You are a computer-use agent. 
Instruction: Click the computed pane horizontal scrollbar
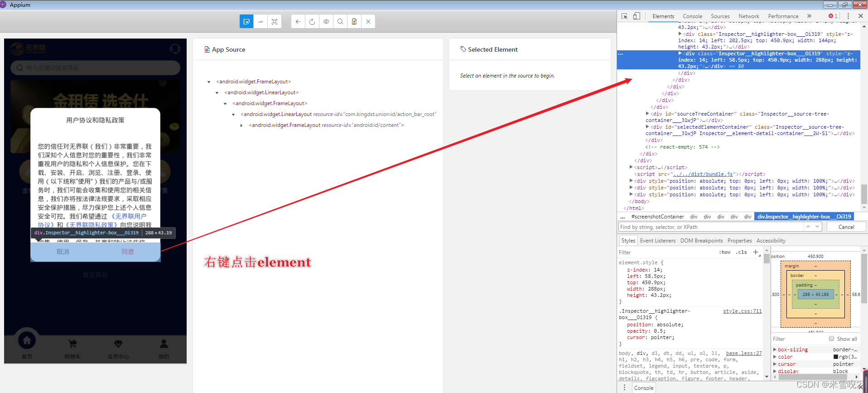(813, 377)
